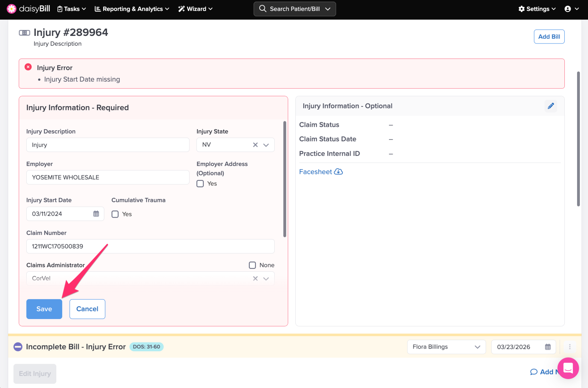588x388 pixels.
Task: Expand the Search Patient/Bill dropdown
Action: [x=328, y=9]
